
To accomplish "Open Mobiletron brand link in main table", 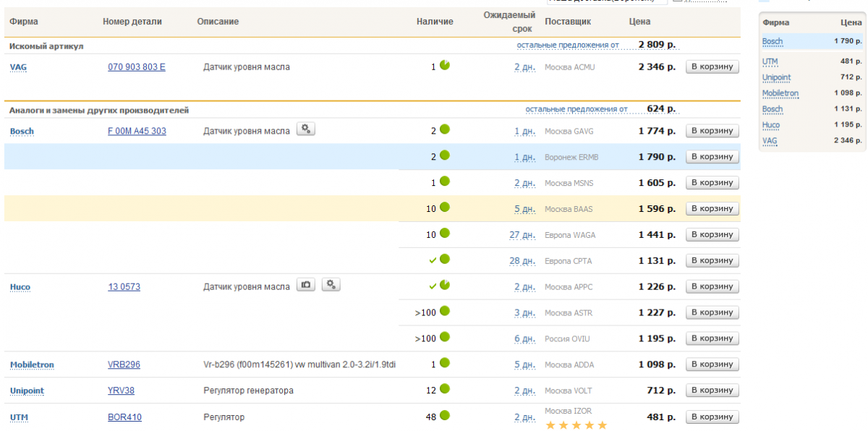I will (32, 365).
